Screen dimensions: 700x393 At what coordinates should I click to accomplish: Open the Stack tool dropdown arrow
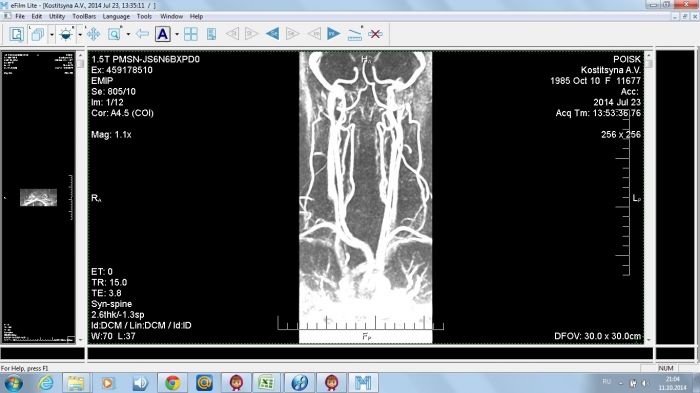click(x=52, y=34)
